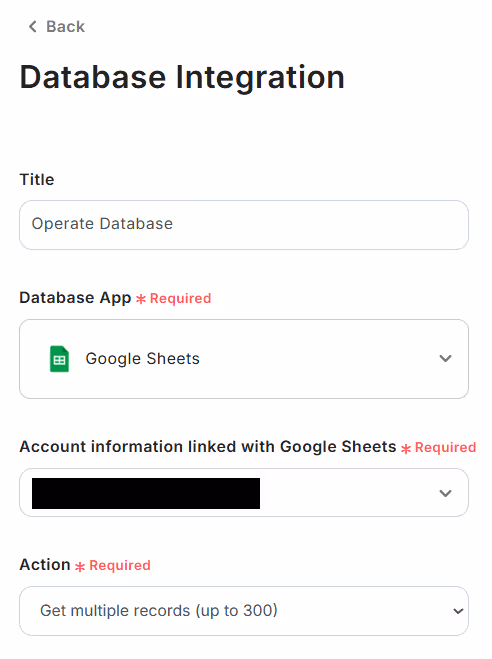Open the Database App dropdown
This screenshot has width=492, height=659.
(x=244, y=359)
